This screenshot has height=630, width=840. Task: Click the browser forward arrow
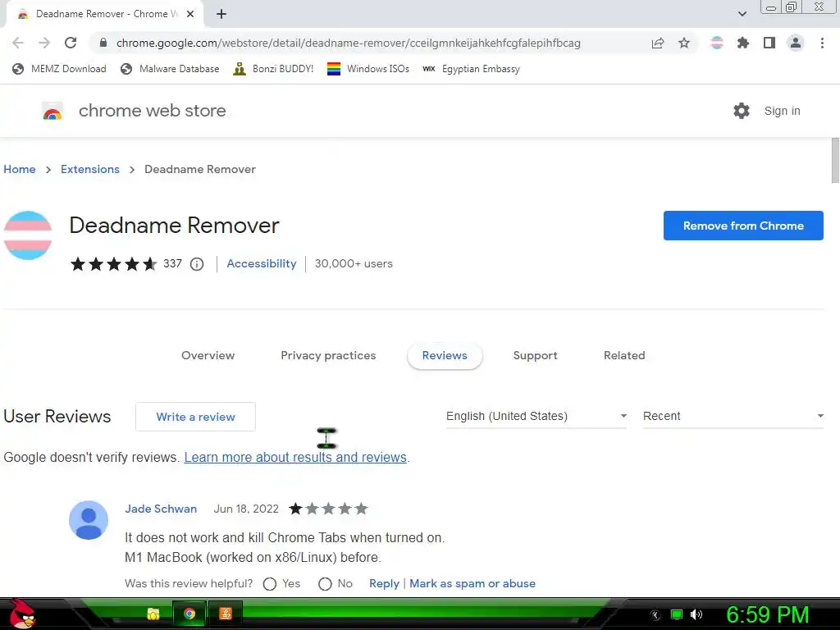coord(44,43)
